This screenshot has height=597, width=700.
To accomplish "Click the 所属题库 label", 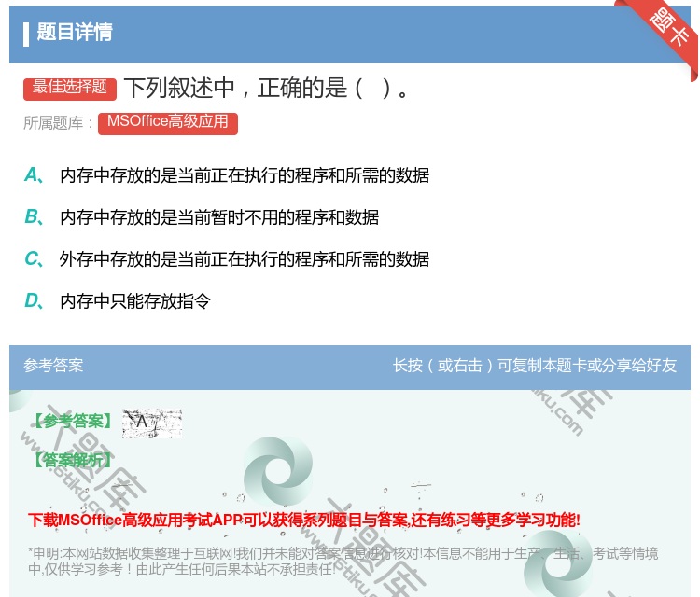I will pos(58,123).
